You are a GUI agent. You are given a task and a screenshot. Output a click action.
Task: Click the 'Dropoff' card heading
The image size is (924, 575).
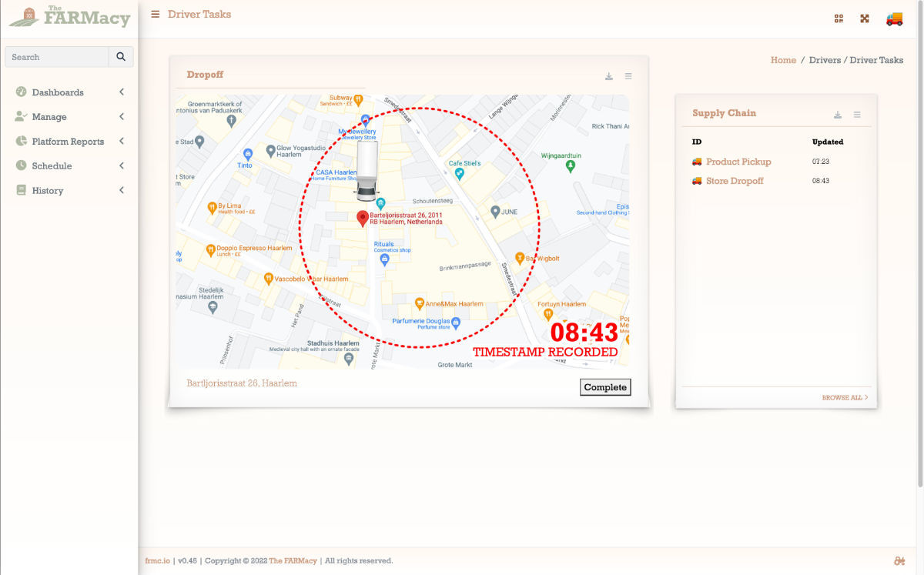[x=205, y=75]
